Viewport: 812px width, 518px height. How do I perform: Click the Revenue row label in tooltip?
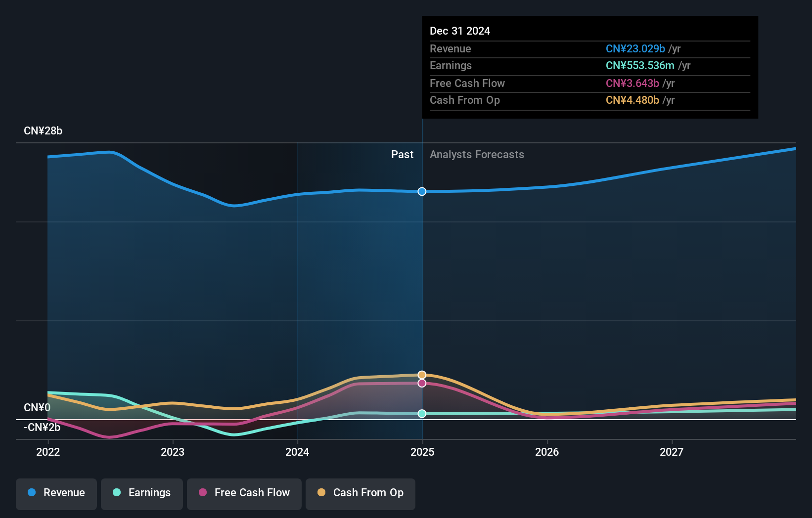(450, 48)
